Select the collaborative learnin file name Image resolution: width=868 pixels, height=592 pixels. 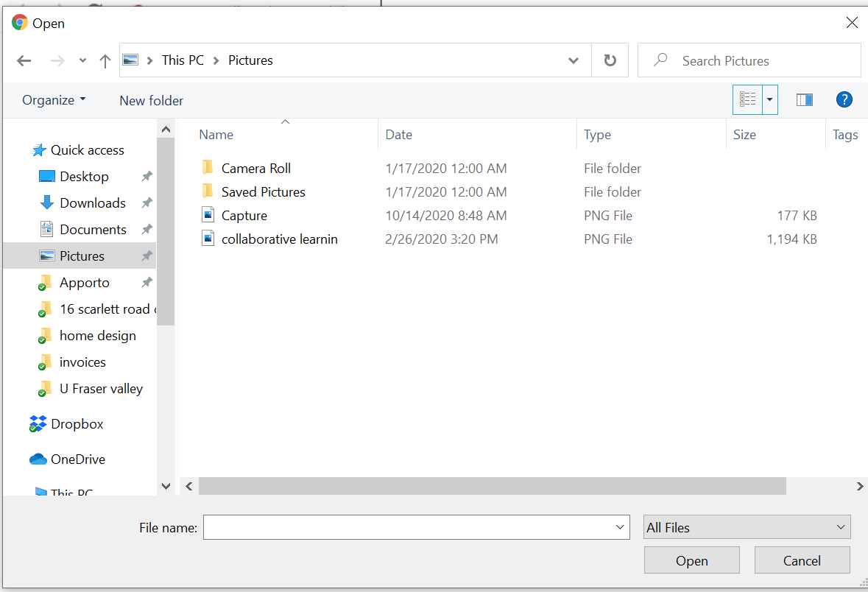(x=280, y=239)
